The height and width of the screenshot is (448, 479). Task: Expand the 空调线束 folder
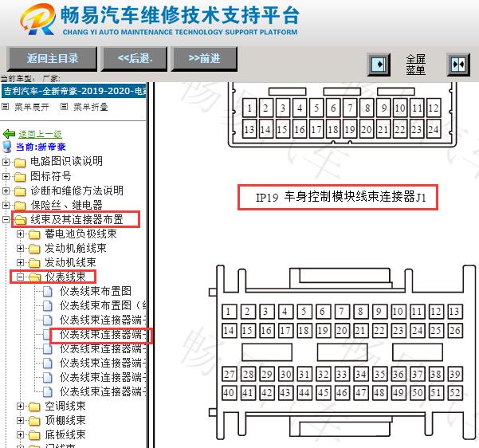click(x=20, y=406)
